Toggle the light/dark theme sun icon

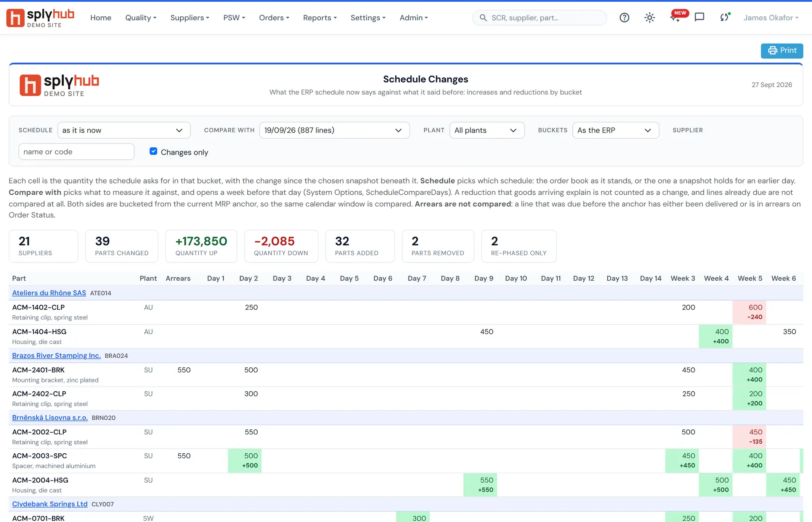pyautogui.click(x=650, y=18)
